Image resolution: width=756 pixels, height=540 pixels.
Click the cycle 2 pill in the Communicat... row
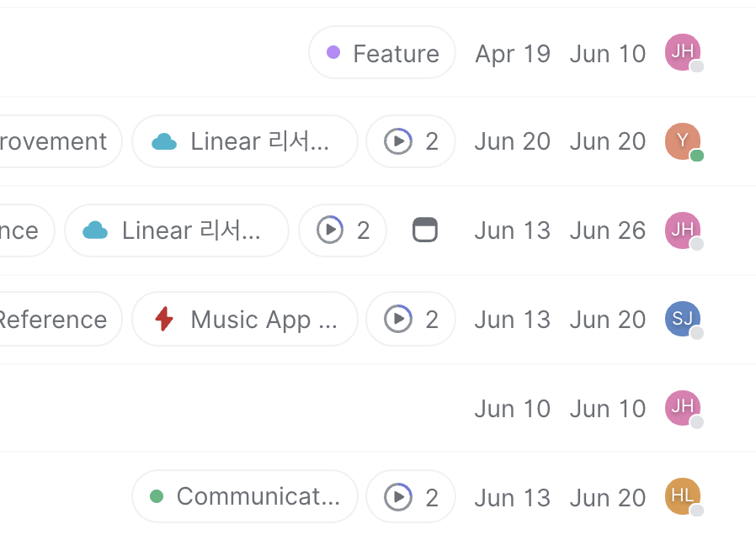(411, 498)
